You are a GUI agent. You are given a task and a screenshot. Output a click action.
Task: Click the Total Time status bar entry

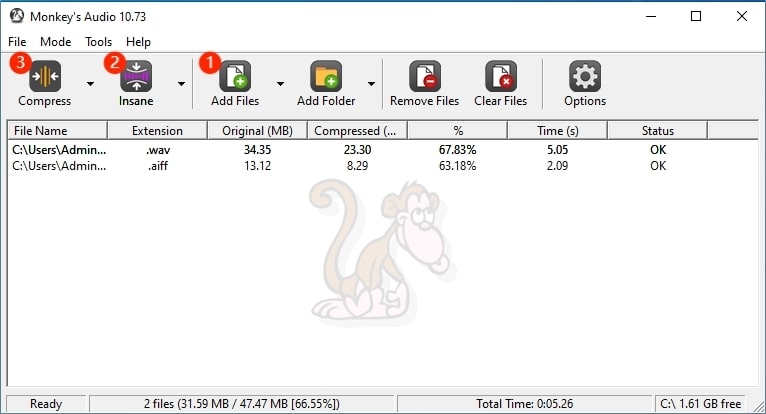click(x=525, y=404)
